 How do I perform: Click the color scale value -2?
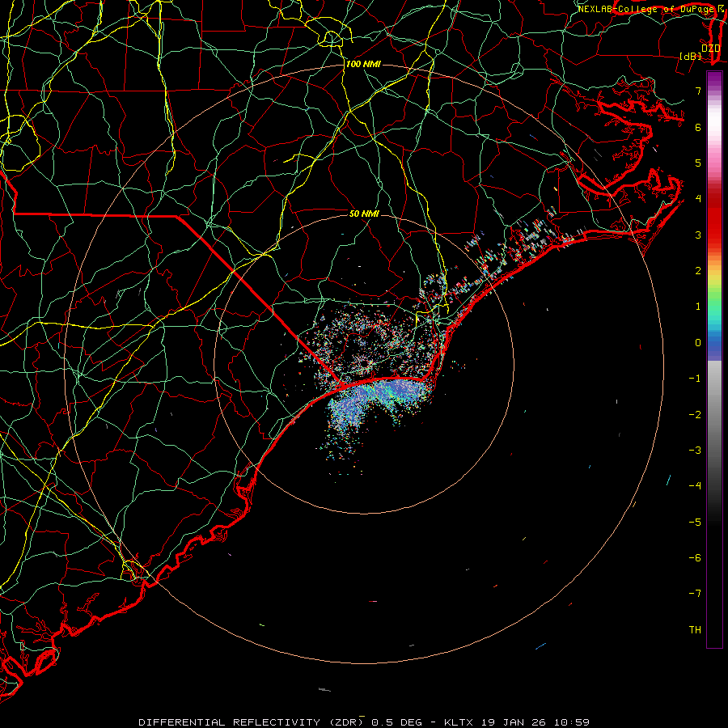[x=695, y=415]
